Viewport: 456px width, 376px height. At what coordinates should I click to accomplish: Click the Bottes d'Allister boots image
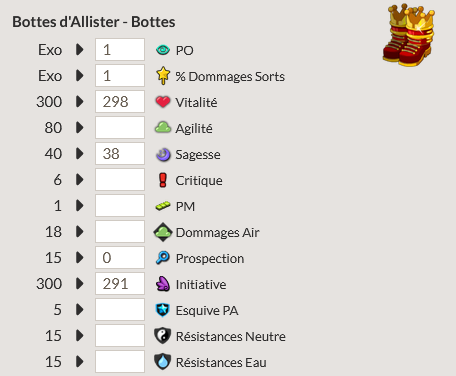pyautogui.click(x=408, y=35)
